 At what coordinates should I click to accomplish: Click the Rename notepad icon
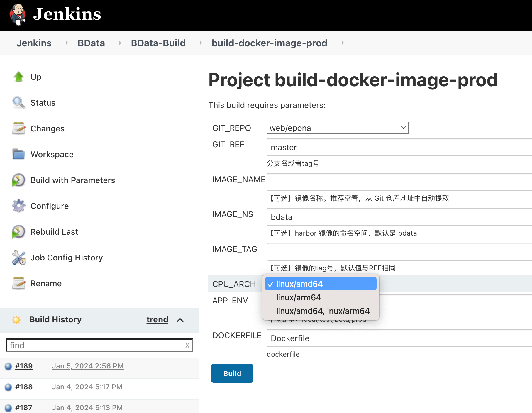(19, 283)
